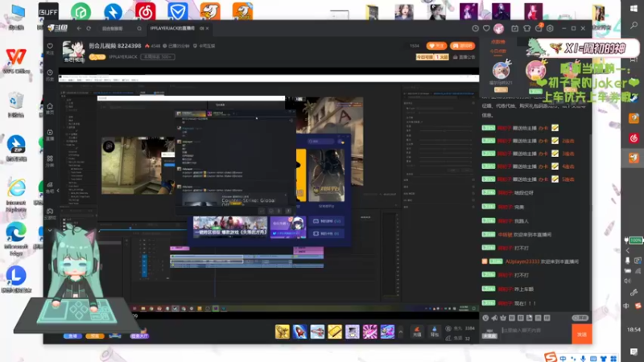
Task: Click the Windows Start button
Action: (x=634, y=9)
